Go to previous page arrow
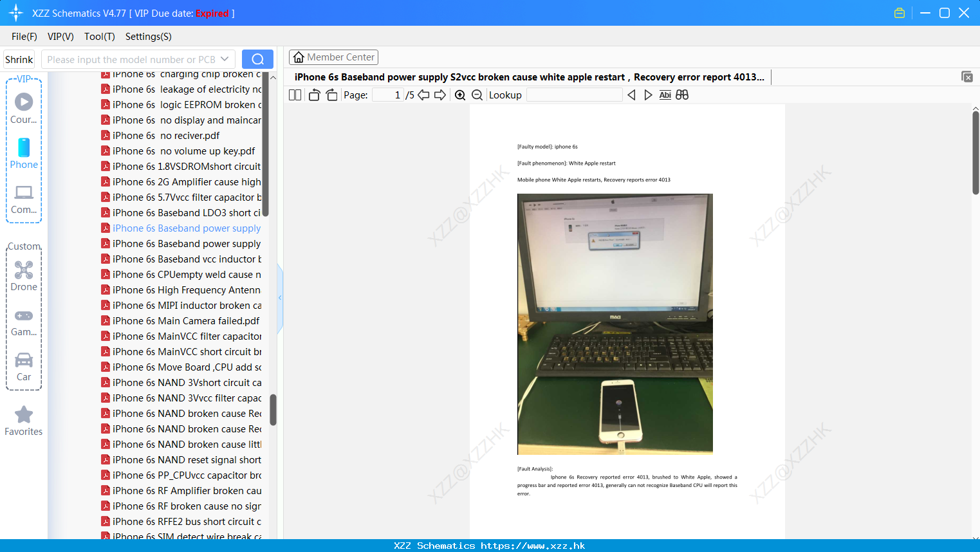 423,95
